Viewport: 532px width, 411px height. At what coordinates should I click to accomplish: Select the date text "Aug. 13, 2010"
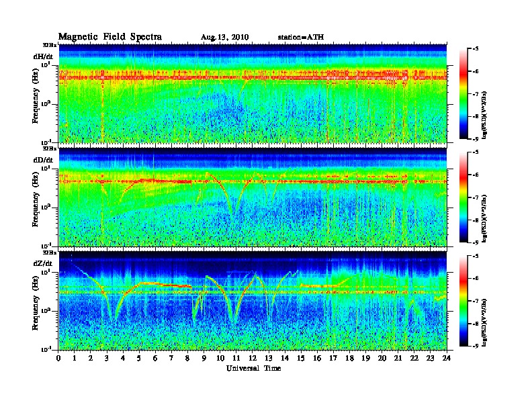coord(224,38)
